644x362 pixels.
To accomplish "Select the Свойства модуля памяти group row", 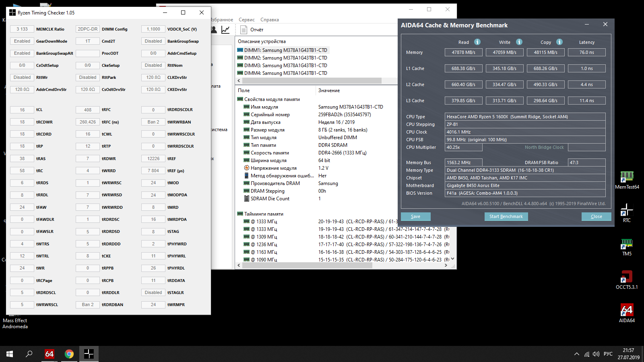I will pos(268,99).
